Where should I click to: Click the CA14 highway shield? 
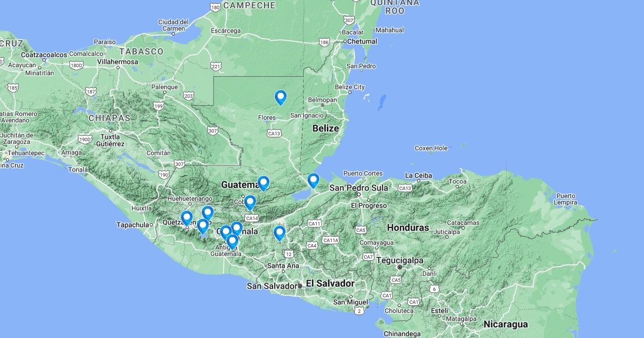[x=252, y=218]
